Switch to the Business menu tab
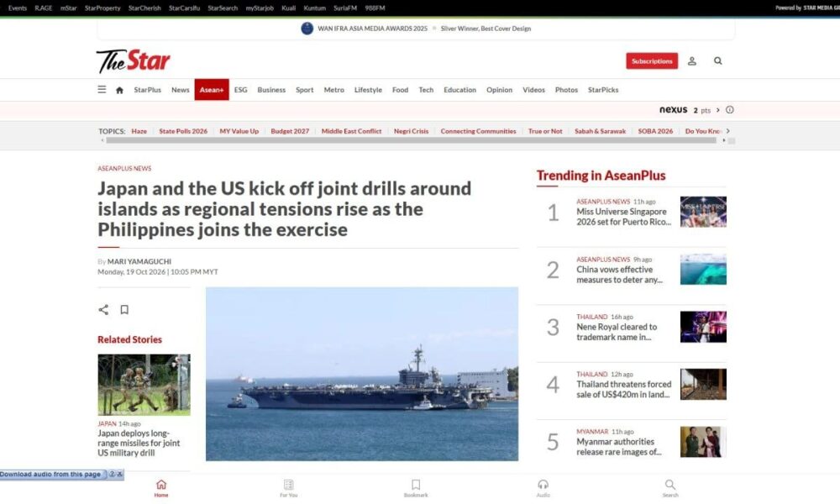The image size is (840, 504). [271, 90]
